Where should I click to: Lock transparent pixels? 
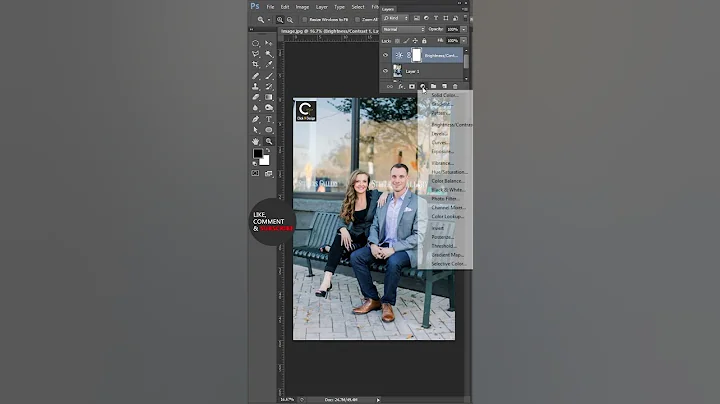(397, 41)
